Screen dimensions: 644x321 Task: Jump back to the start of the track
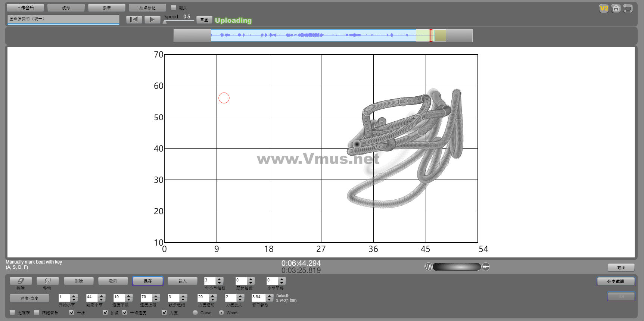point(134,19)
